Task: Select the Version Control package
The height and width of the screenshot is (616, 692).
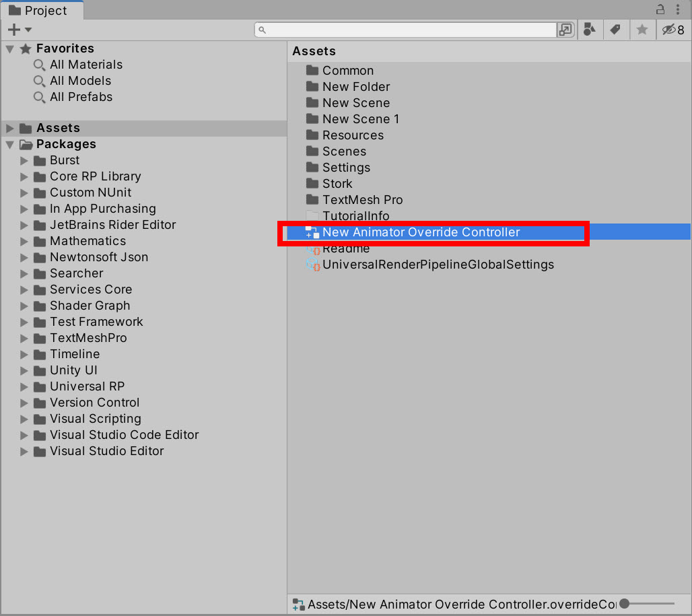Action: coord(94,403)
